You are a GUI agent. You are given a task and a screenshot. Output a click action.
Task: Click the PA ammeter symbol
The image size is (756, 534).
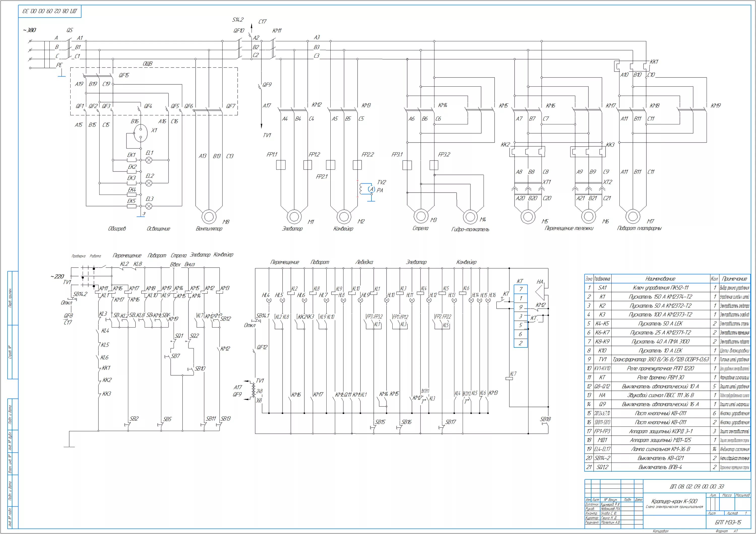click(x=371, y=189)
